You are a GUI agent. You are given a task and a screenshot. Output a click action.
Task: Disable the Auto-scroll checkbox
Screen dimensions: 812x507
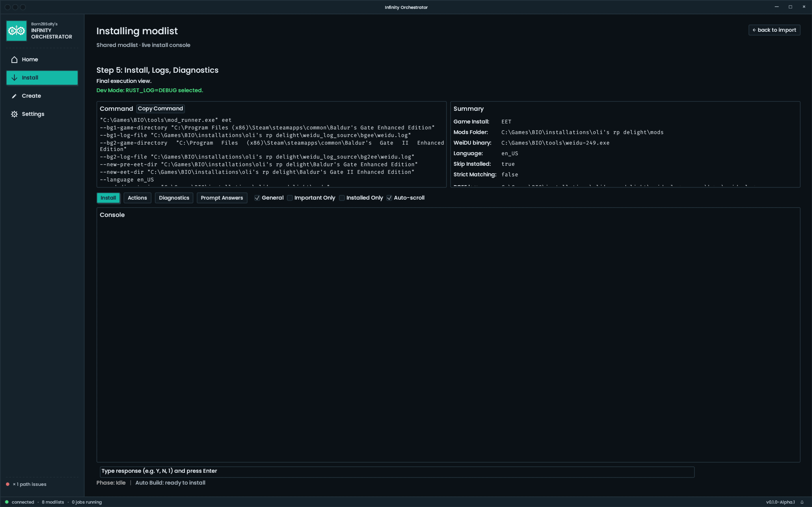(x=389, y=198)
